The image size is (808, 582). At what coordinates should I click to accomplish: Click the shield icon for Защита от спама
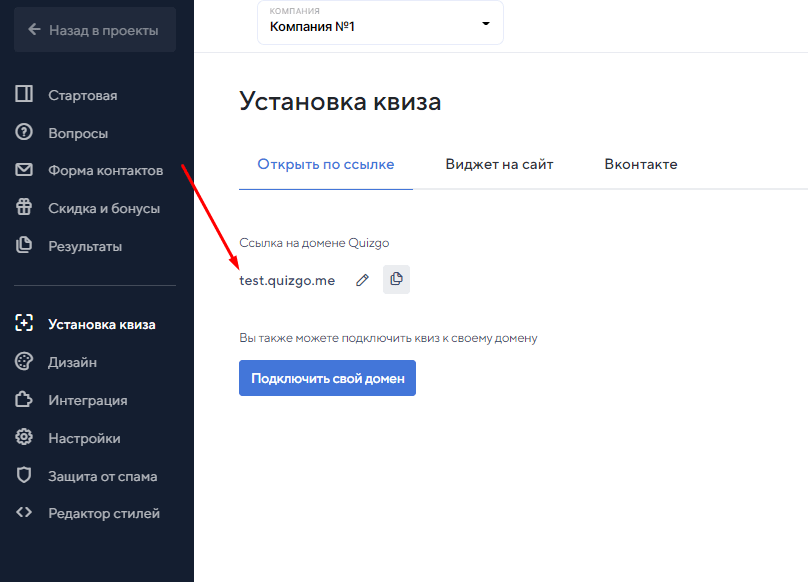click(24, 476)
